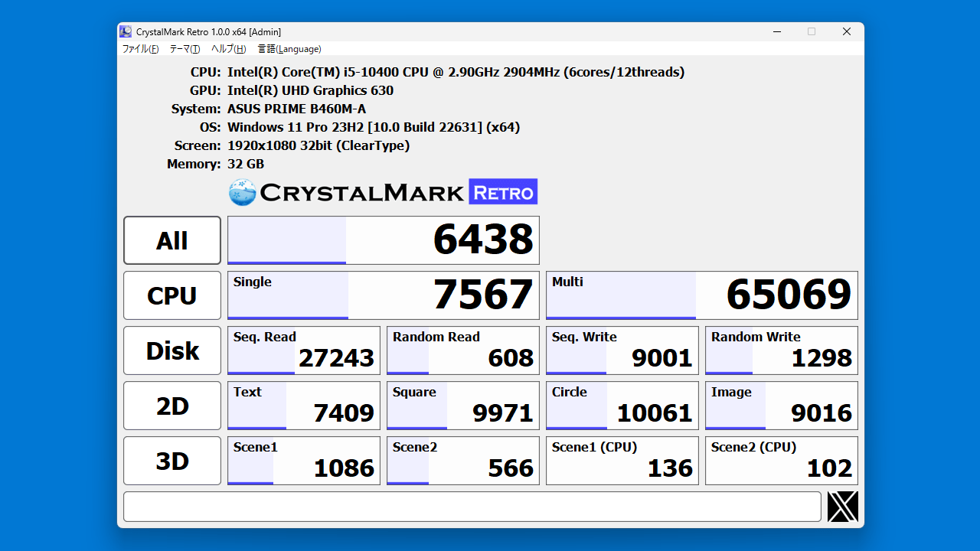Open the ヘルプ(H) menu

[229, 49]
